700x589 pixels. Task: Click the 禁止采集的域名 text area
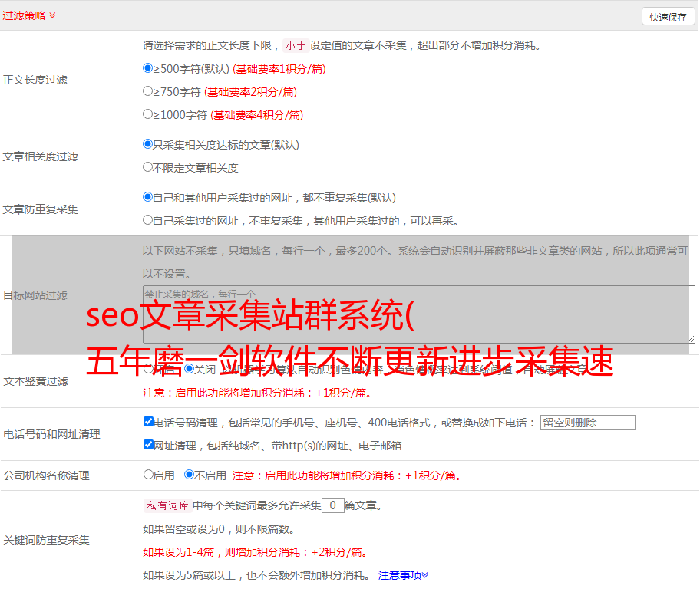pyautogui.click(x=418, y=314)
